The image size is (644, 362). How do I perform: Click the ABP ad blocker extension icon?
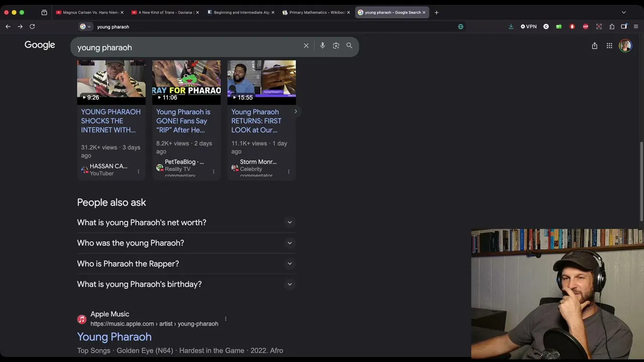(x=586, y=27)
